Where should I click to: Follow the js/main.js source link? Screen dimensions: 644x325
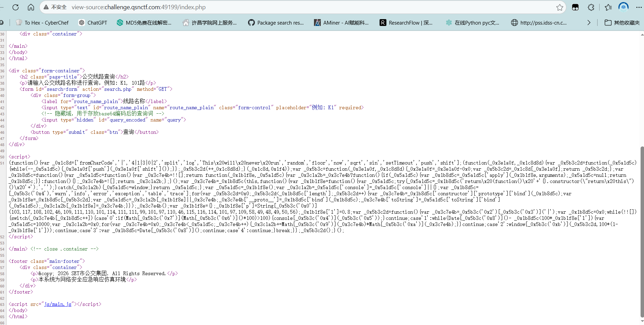tap(58, 304)
